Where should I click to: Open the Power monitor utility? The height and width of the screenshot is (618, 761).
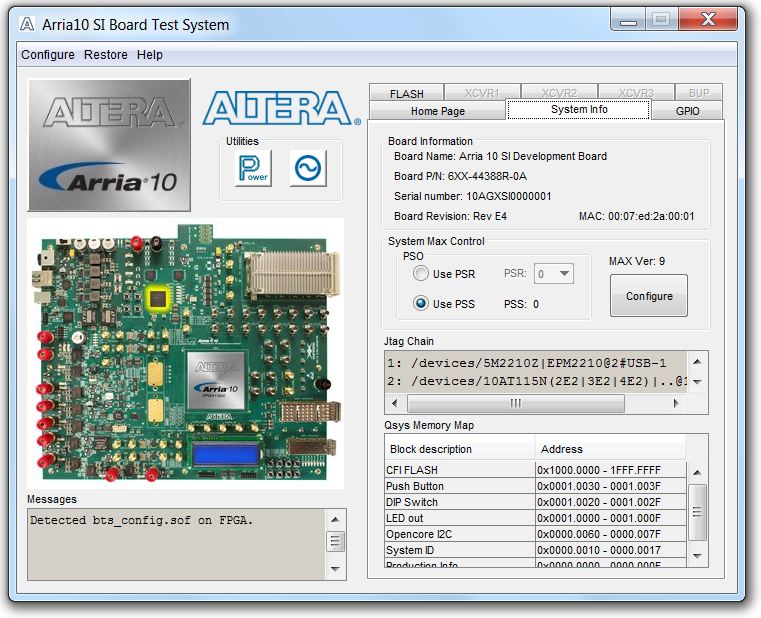tap(253, 168)
